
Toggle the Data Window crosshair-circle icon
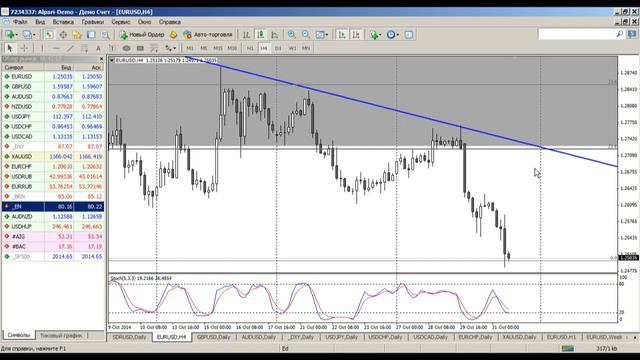tap(63, 35)
